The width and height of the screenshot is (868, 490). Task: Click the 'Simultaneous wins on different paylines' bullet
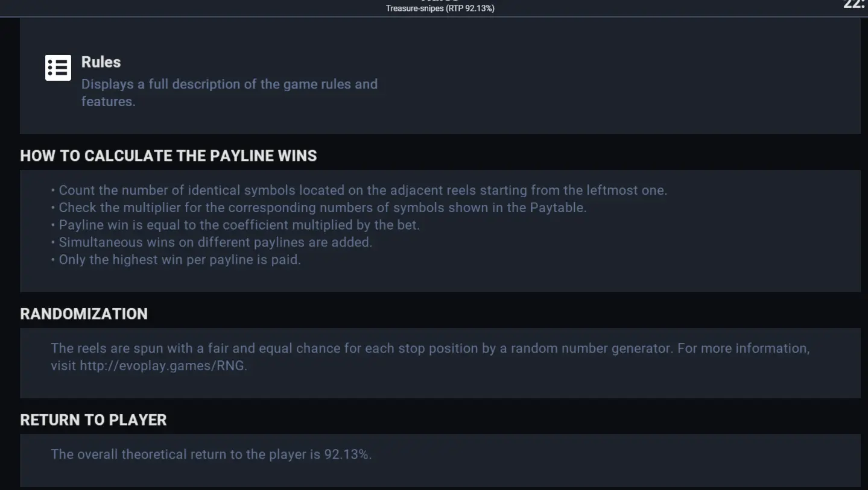pyautogui.click(x=212, y=242)
